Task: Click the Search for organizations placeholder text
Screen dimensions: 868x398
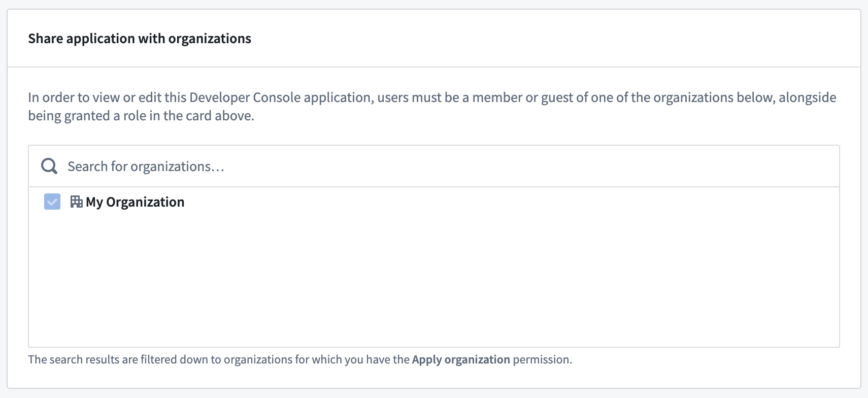Action: [146, 166]
